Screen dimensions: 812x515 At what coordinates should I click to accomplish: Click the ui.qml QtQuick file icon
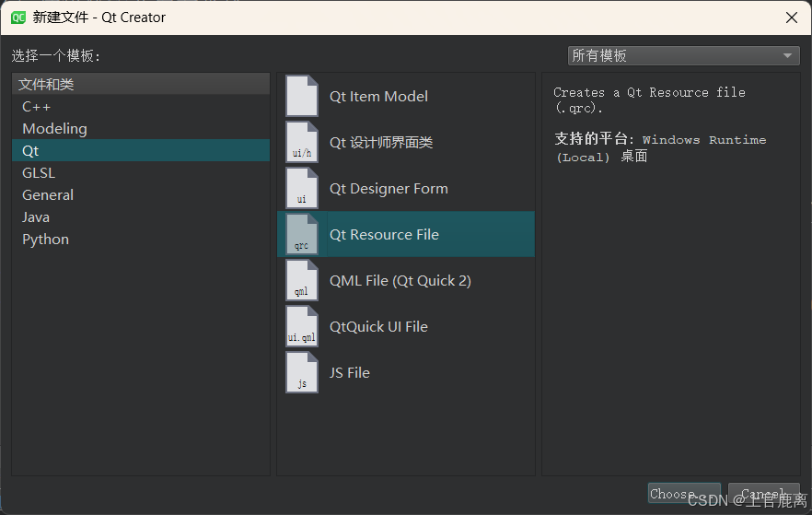click(x=302, y=326)
